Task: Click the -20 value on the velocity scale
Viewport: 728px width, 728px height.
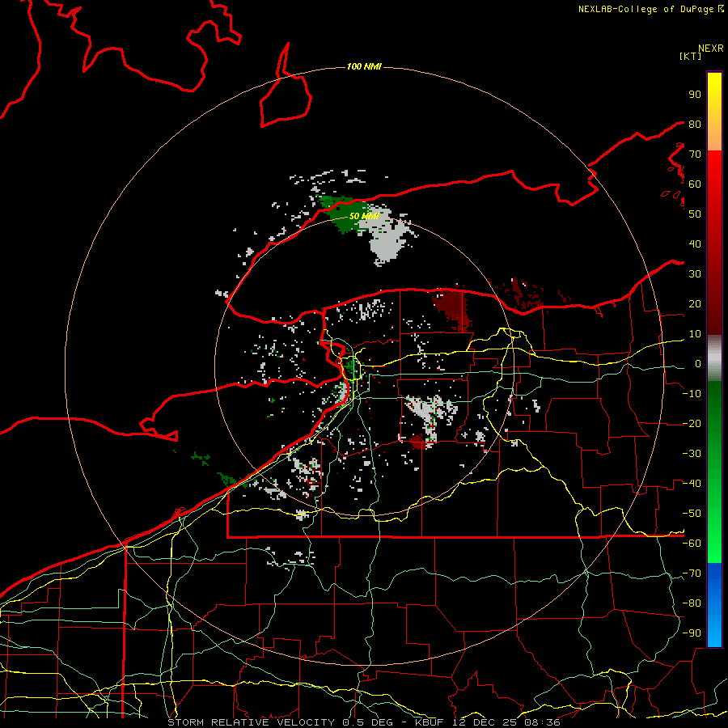Action: [x=692, y=424]
